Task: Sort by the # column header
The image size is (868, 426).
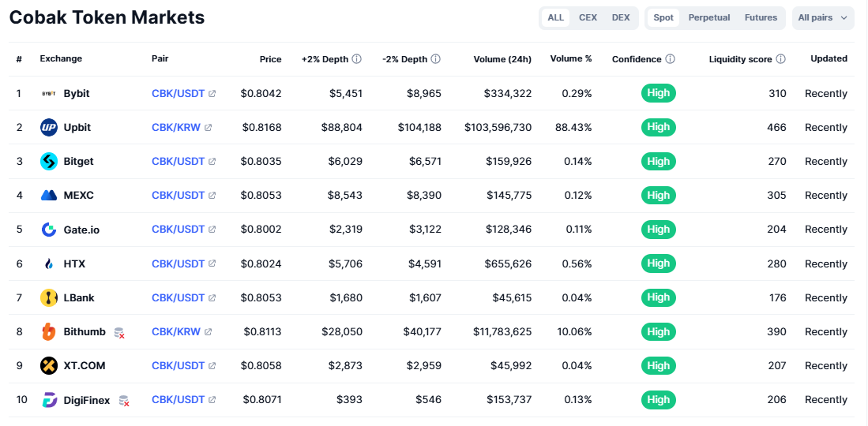Action: click(x=19, y=59)
